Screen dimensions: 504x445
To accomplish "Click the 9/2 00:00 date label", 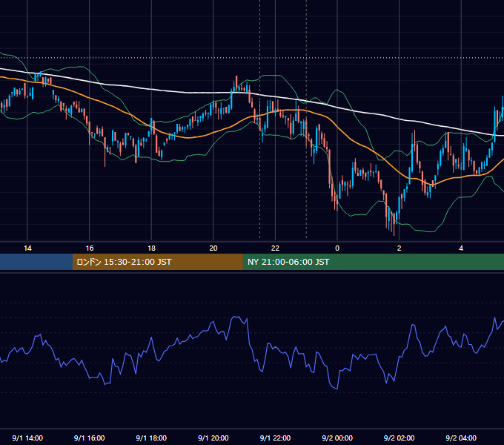I will coord(337,438).
